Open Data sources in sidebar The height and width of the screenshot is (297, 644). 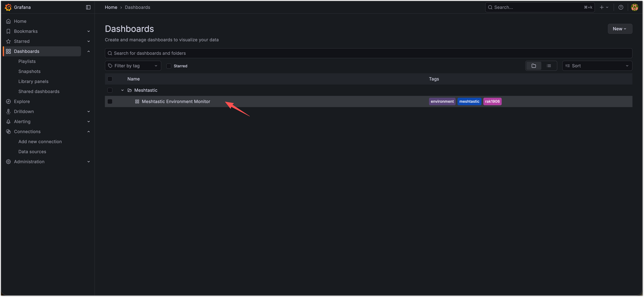click(x=32, y=152)
